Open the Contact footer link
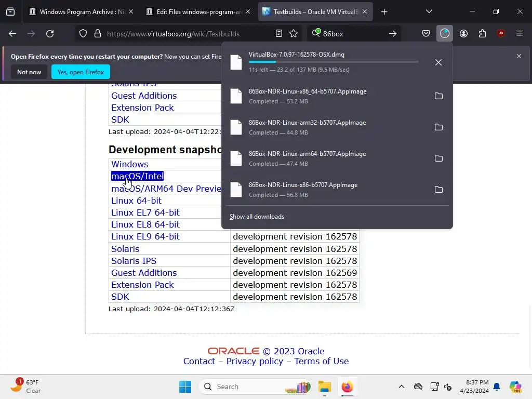 point(199,361)
